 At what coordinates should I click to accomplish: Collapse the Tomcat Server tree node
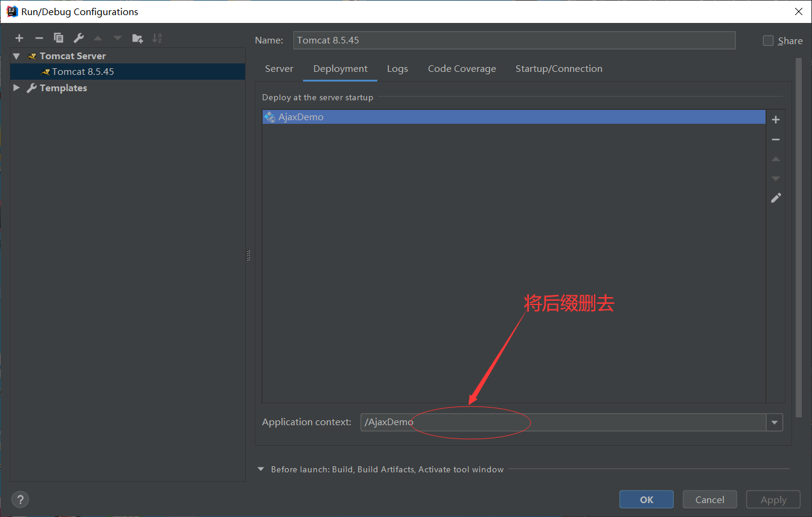pyautogui.click(x=16, y=56)
